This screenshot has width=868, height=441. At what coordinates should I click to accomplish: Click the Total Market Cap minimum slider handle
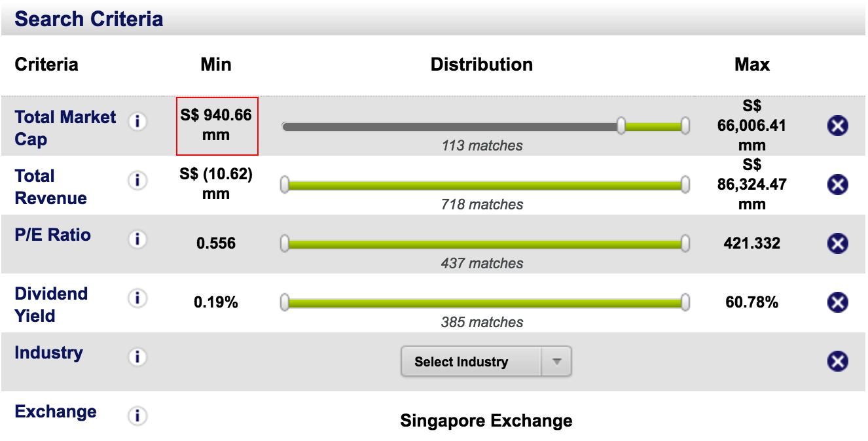tap(621, 126)
